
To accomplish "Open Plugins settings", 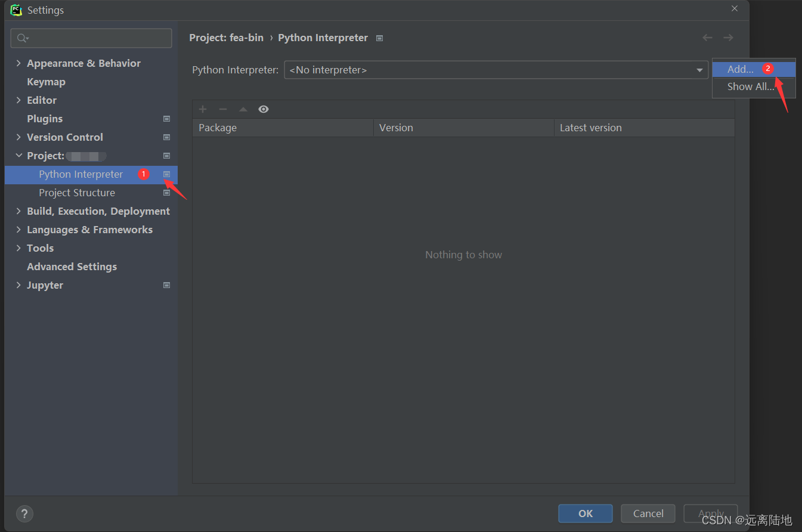I will (x=45, y=119).
